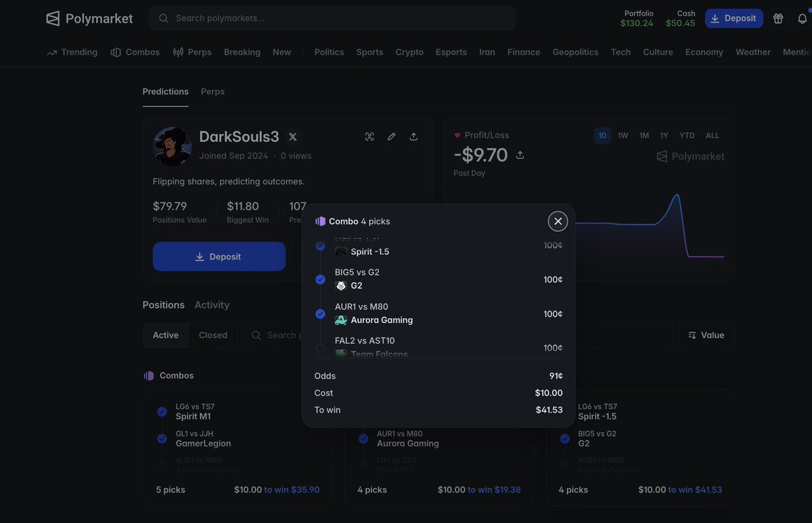This screenshot has width=812, height=523.
Task: Click the DarkSouls3 profile avatar
Action: [x=173, y=146]
